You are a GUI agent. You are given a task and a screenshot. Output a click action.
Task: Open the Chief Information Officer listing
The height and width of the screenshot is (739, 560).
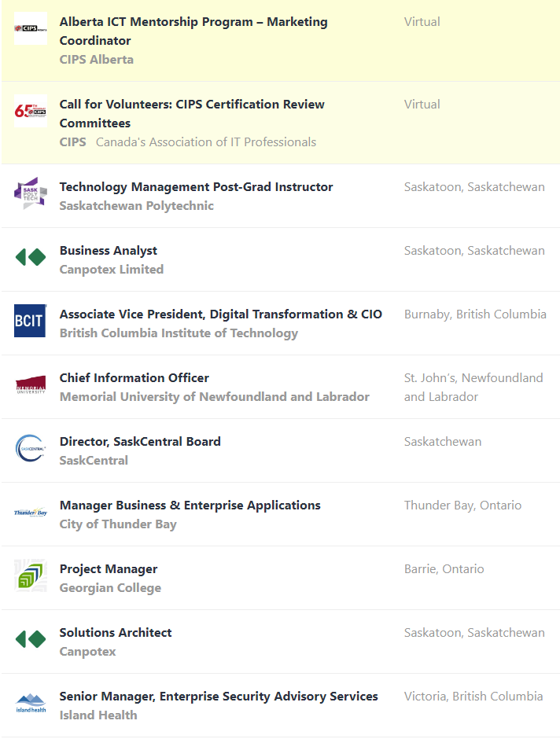click(134, 378)
